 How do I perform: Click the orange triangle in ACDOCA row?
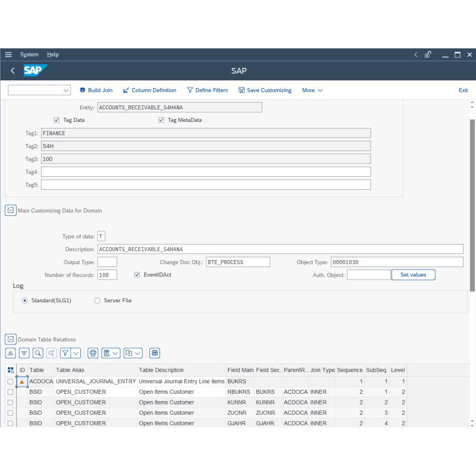tap(22, 381)
